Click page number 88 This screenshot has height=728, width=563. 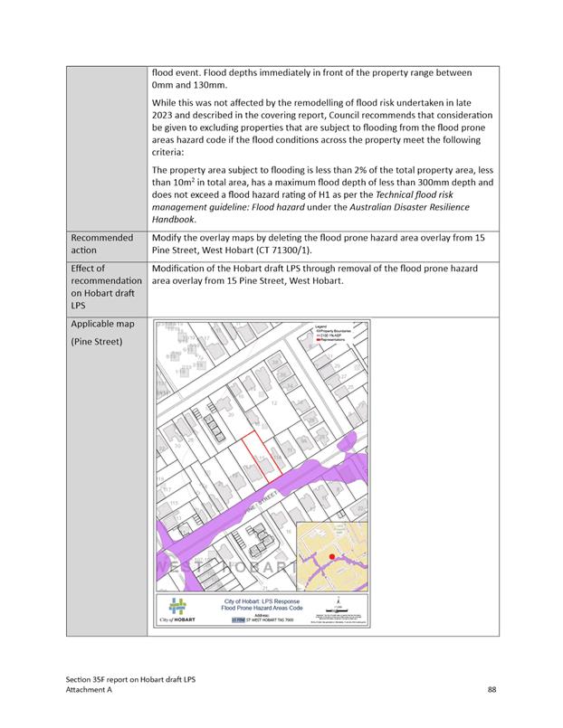pyautogui.click(x=491, y=690)
